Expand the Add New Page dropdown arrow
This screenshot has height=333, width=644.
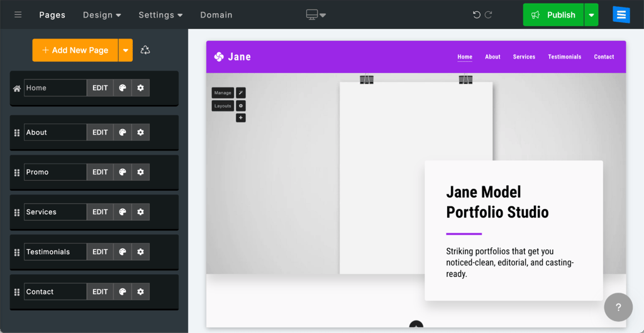click(x=126, y=50)
